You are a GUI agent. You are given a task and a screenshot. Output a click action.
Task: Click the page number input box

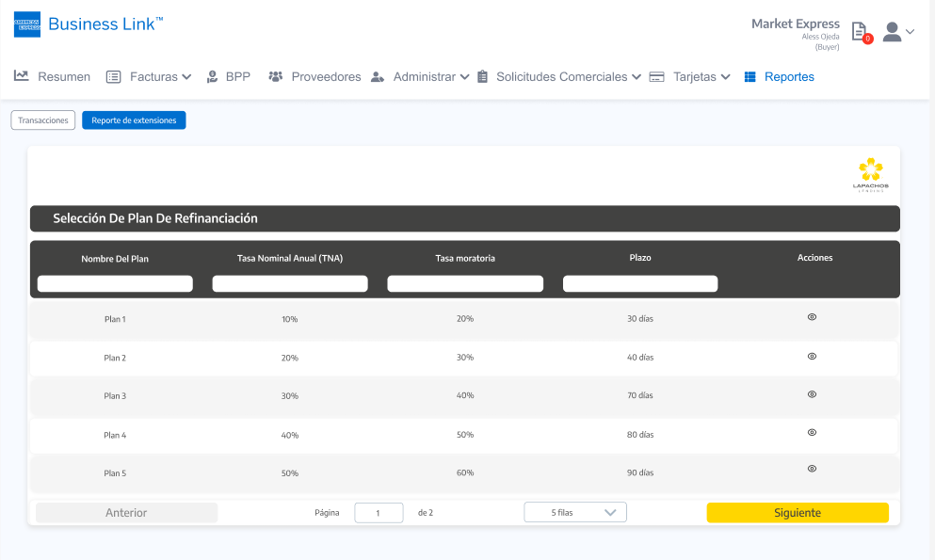pos(379,513)
